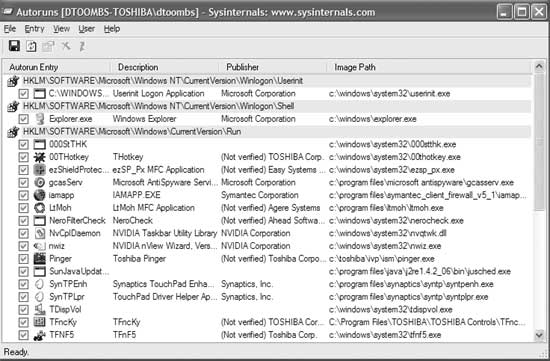Click the 'TouchPad Driver Helper Ap...' description

pyautogui.click(x=165, y=297)
